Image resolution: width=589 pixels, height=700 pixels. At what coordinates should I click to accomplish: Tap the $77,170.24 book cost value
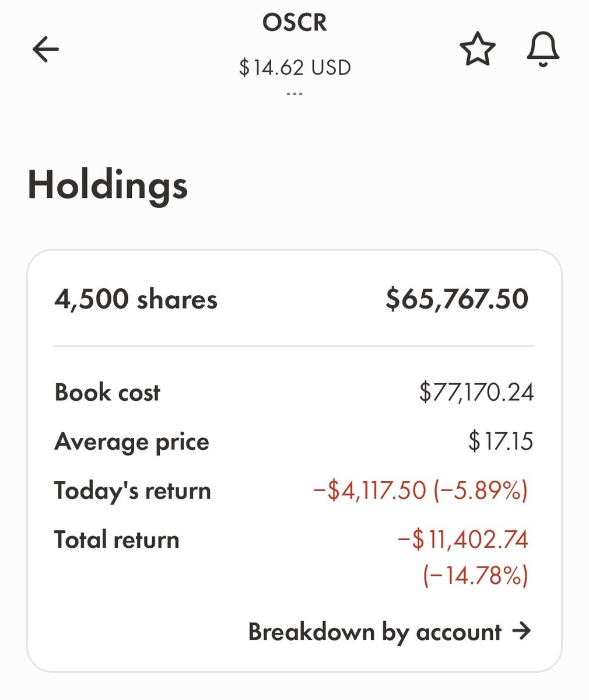tap(476, 393)
